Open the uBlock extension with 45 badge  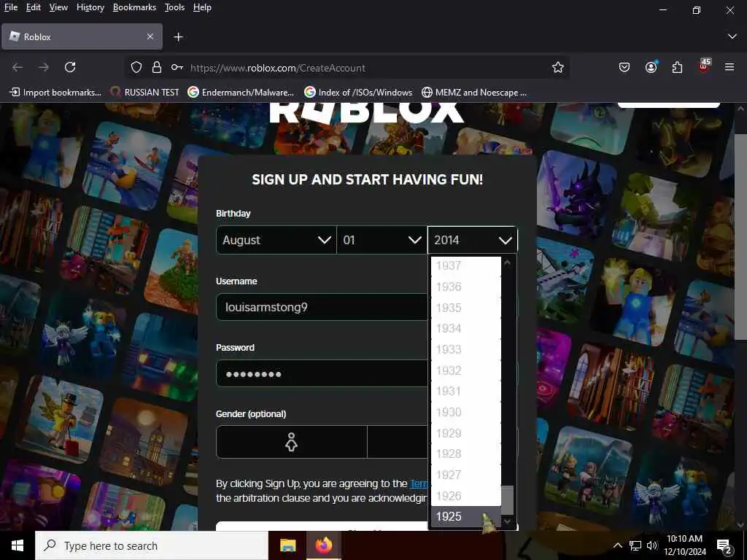coord(704,66)
